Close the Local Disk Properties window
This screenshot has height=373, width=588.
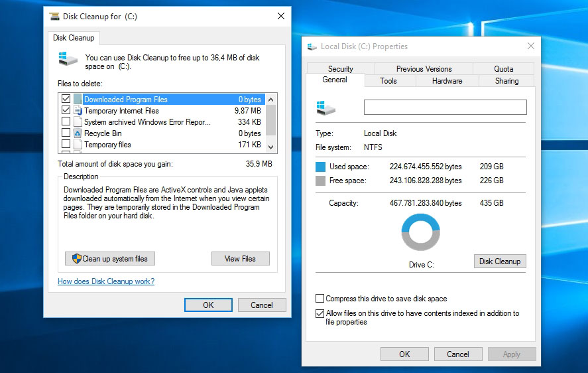pos(530,46)
